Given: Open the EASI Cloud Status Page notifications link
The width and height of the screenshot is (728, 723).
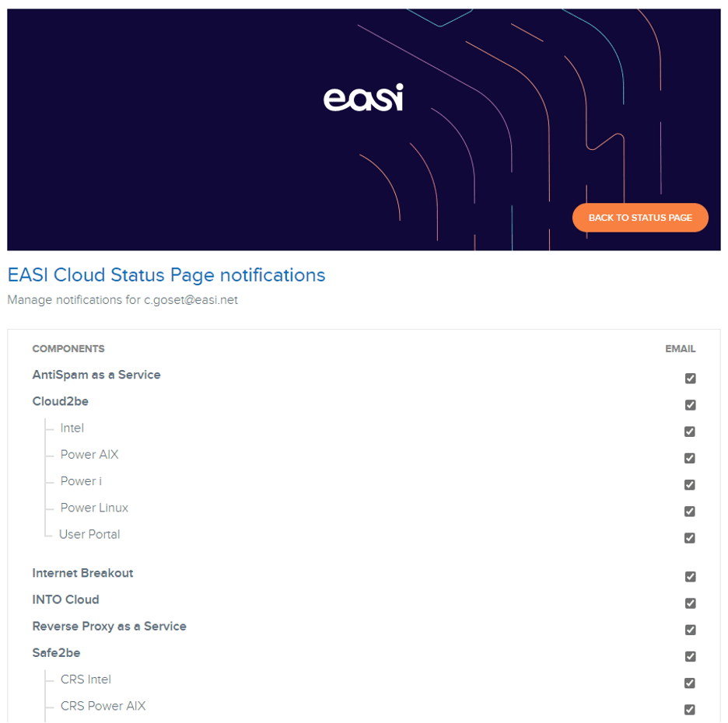Looking at the screenshot, I should 165,275.
